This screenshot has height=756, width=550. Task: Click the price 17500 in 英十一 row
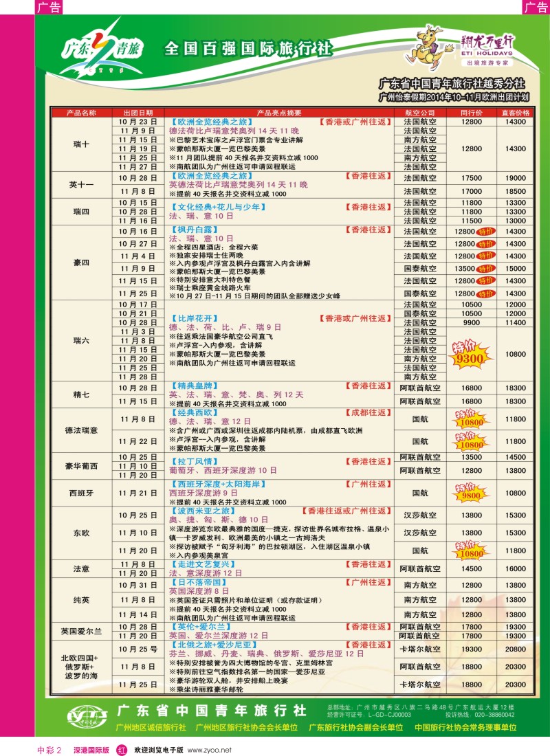pos(472,178)
